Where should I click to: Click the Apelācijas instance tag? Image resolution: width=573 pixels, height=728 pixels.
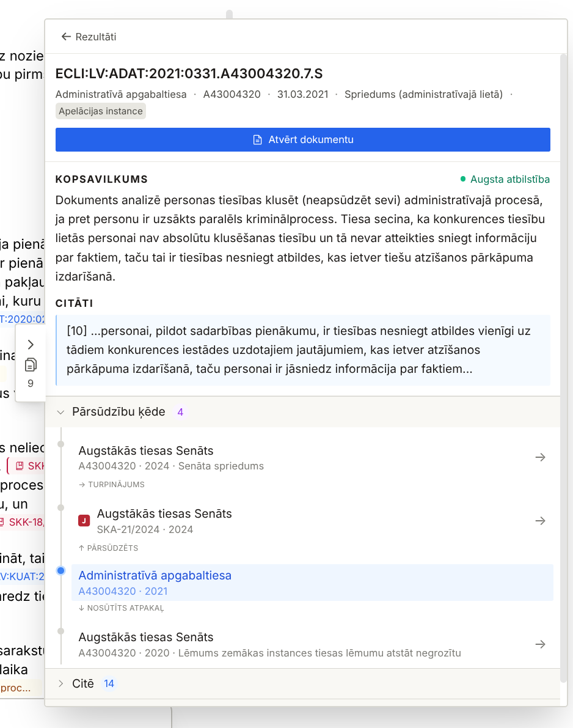[100, 111]
